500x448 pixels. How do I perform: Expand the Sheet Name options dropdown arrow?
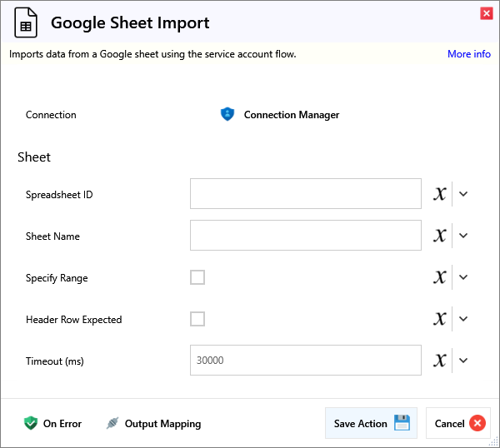(x=464, y=236)
